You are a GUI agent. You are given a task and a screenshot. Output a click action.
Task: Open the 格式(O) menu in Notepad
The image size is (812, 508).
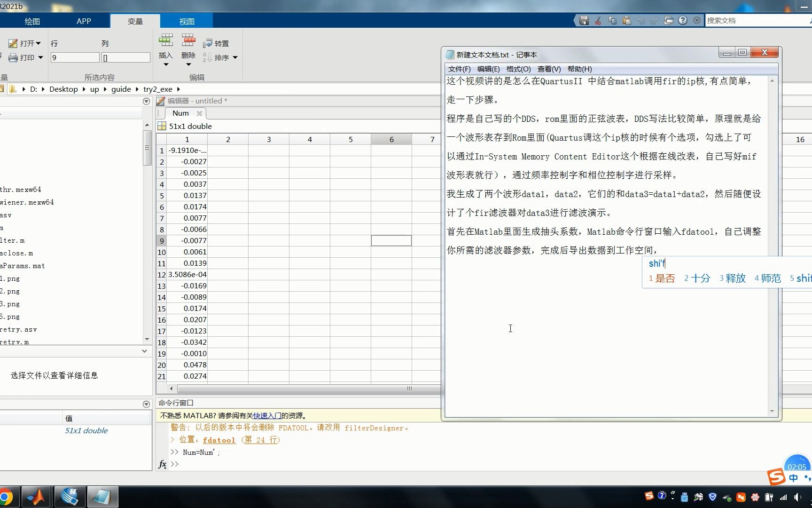coord(519,69)
